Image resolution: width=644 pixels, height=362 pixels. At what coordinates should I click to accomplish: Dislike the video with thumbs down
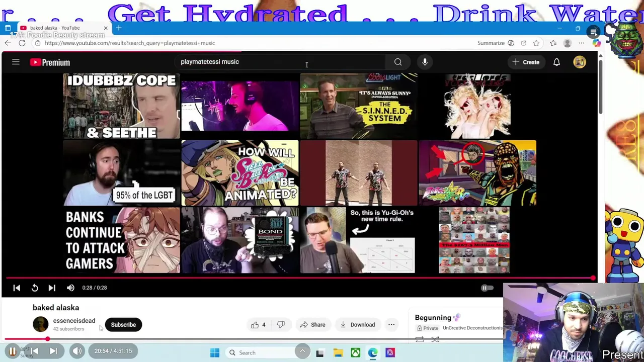pos(281,325)
